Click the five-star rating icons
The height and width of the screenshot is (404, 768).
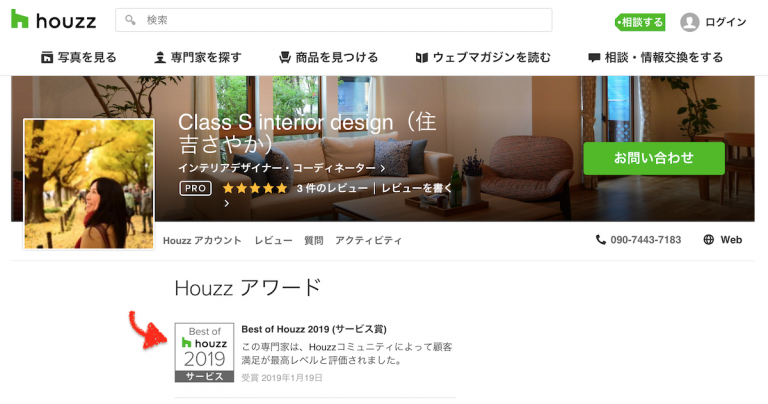255,189
